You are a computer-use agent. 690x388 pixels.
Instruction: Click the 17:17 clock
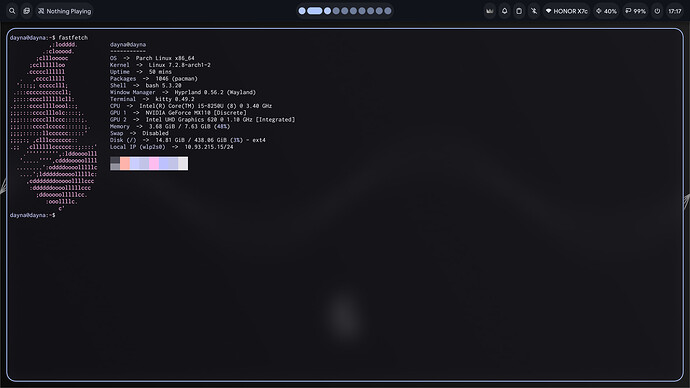click(x=675, y=11)
